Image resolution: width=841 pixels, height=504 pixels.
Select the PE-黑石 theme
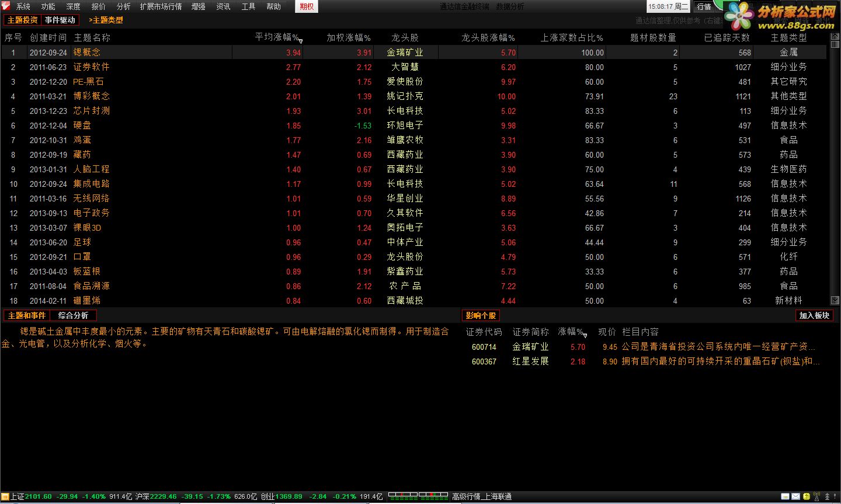pos(88,82)
